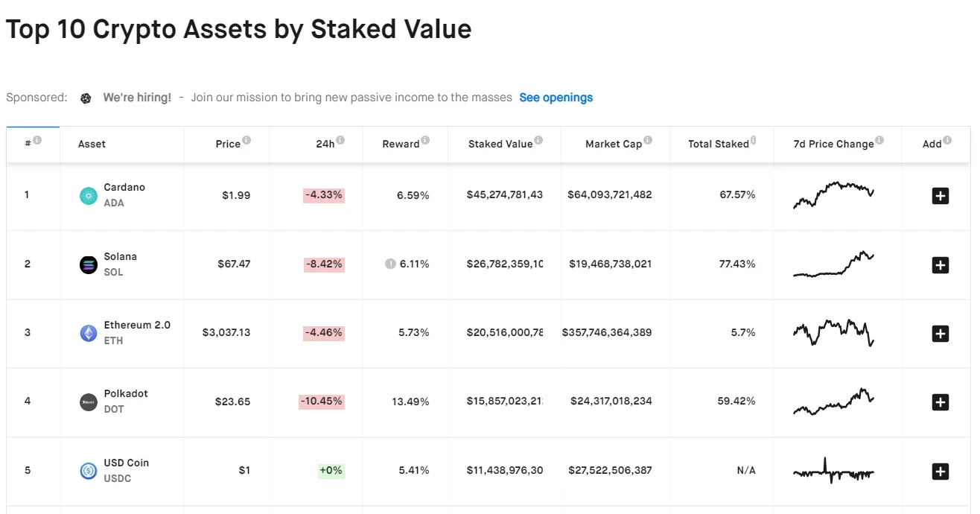
Task: Sort table by Price column header
Action: pyautogui.click(x=228, y=144)
